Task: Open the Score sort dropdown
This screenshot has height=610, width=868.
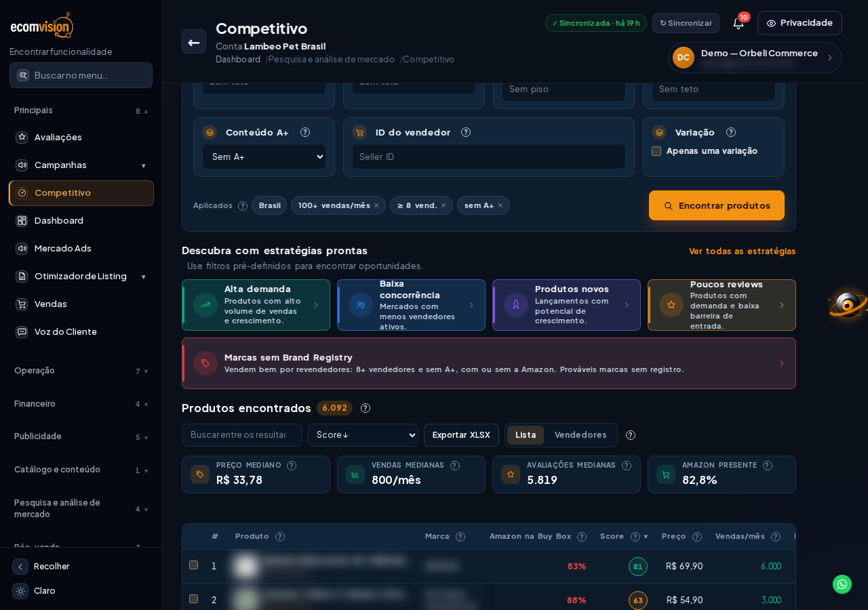Action: point(363,435)
